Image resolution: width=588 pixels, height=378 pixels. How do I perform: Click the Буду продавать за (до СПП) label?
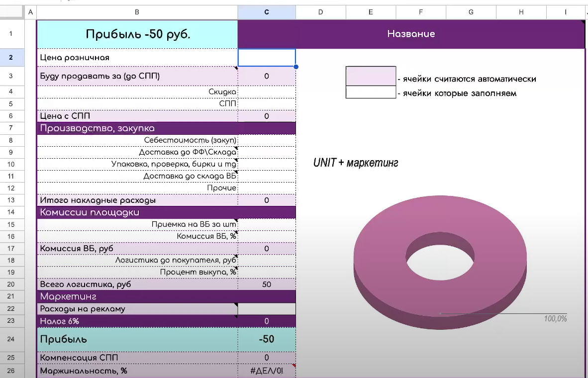pyautogui.click(x=100, y=76)
